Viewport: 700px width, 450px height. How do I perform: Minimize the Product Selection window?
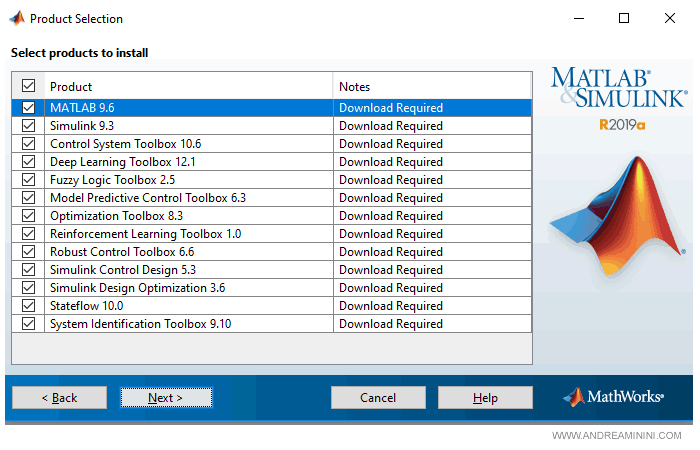(579, 18)
